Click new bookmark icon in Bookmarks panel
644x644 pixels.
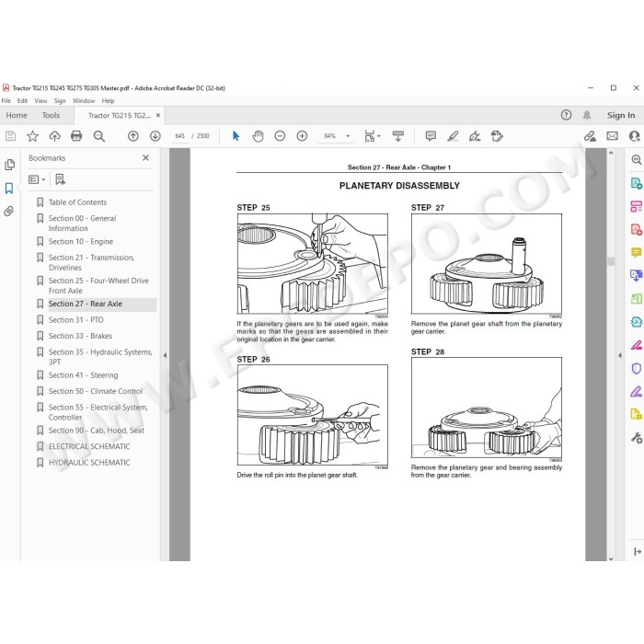pyautogui.click(x=61, y=179)
